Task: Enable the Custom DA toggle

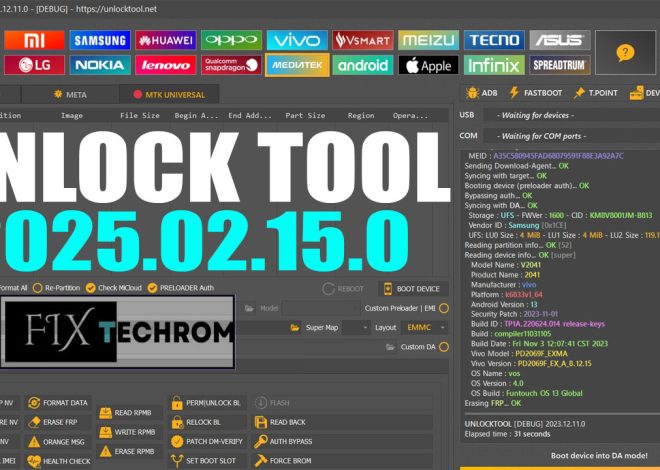Action: click(444, 347)
